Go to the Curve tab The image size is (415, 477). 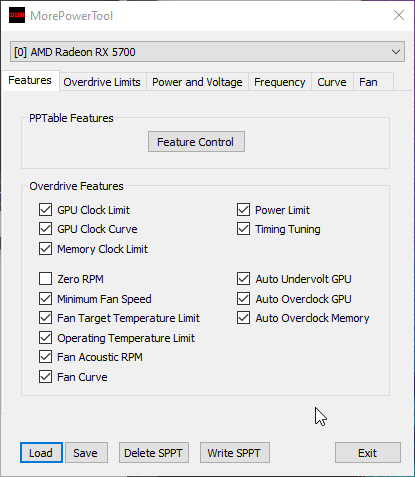(x=332, y=82)
